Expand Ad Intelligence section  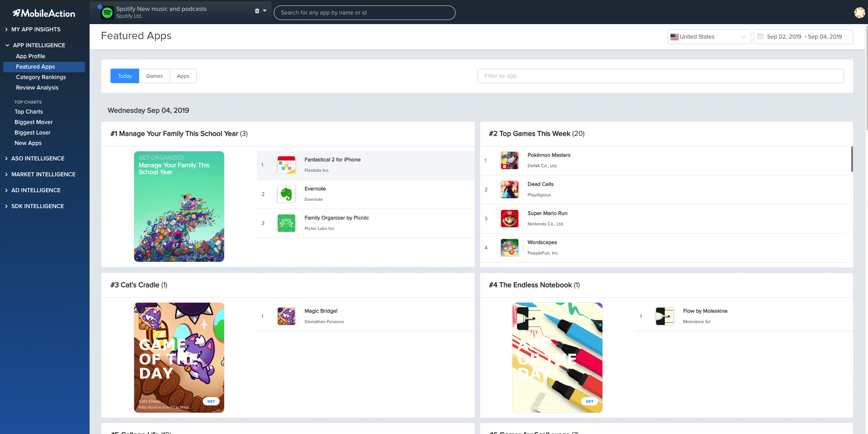(36, 190)
